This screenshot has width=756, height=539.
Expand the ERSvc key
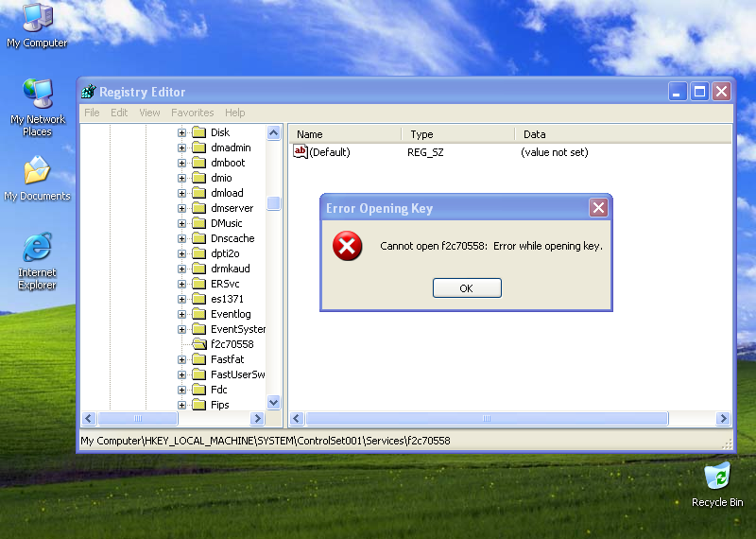point(181,284)
